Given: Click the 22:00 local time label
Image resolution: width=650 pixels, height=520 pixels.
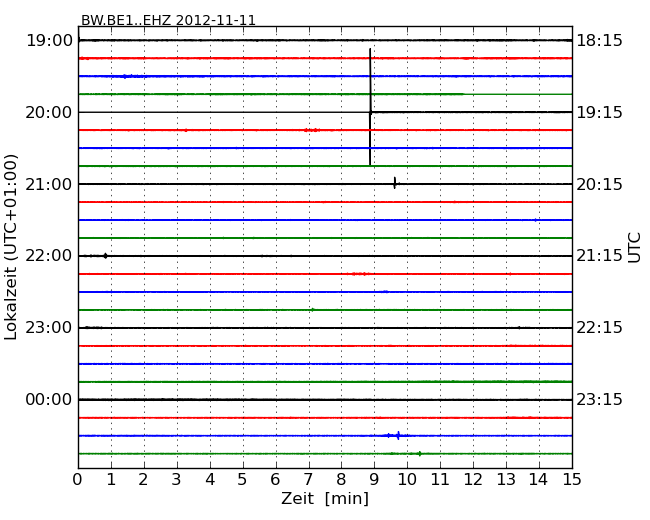Looking at the screenshot, I should [49, 256].
